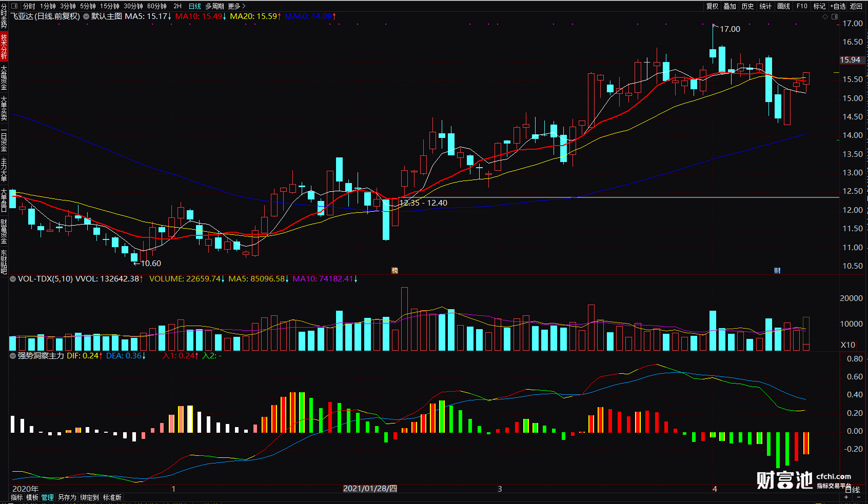Image resolution: width=868 pixels, height=504 pixels.
Task: Expand the 更多 periods menu
Action: (x=236, y=6)
